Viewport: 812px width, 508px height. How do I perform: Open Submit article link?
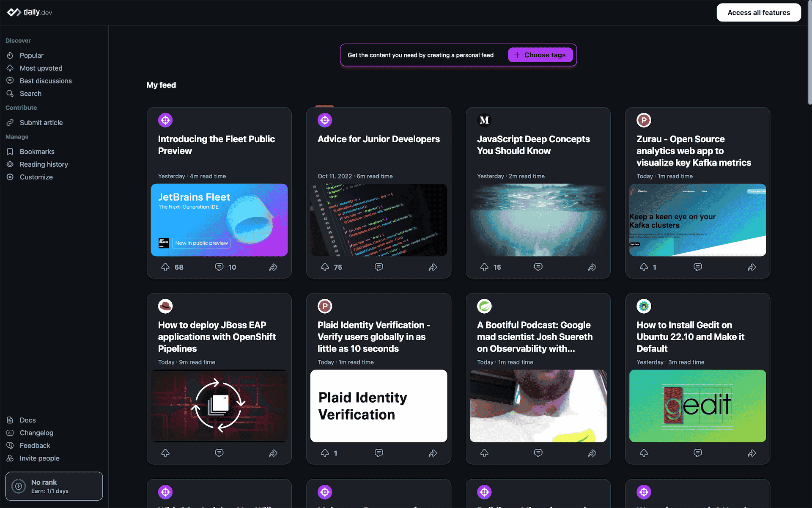[41, 123]
